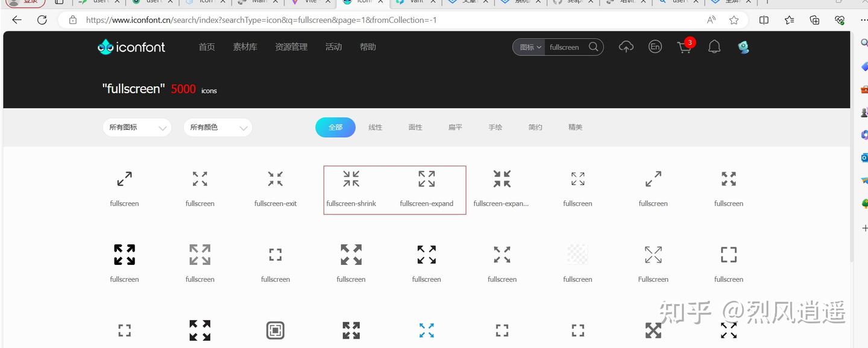This screenshot has width=868, height=348.
Task: Select the fullscreen-shrink icon thumbnail
Action: pyautogui.click(x=351, y=178)
